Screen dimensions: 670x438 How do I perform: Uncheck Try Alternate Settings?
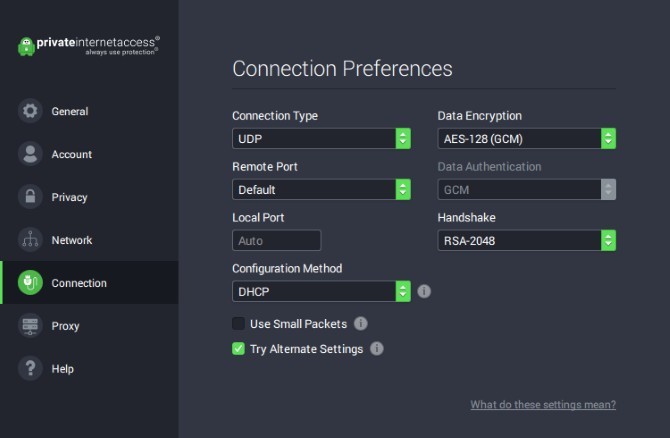click(238, 349)
